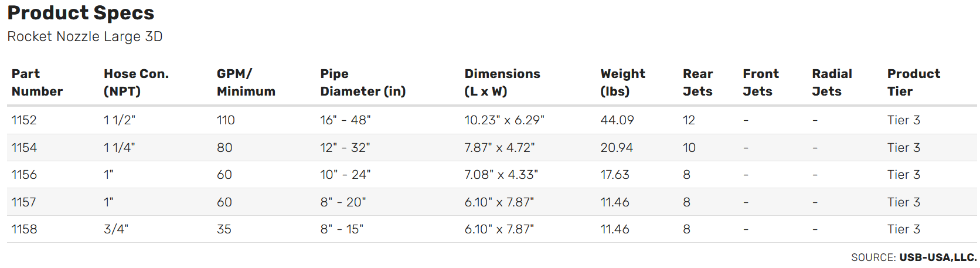Click part number 1154 cell
The height and width of the screenshot is (268, 980).
coord(24,148)
